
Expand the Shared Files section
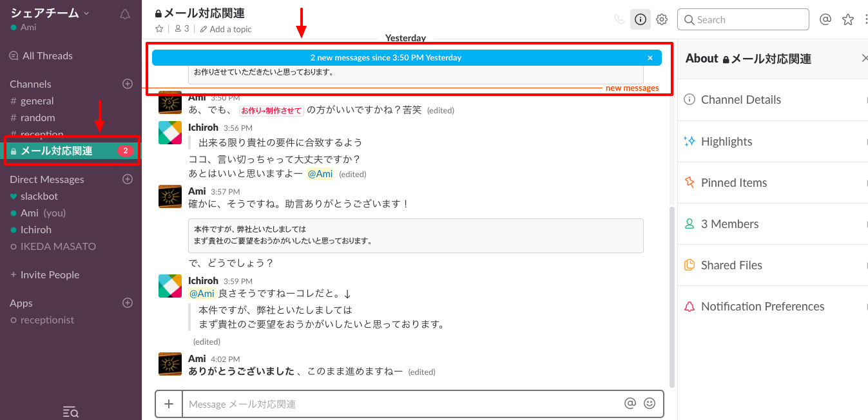(x=731, y=265)
